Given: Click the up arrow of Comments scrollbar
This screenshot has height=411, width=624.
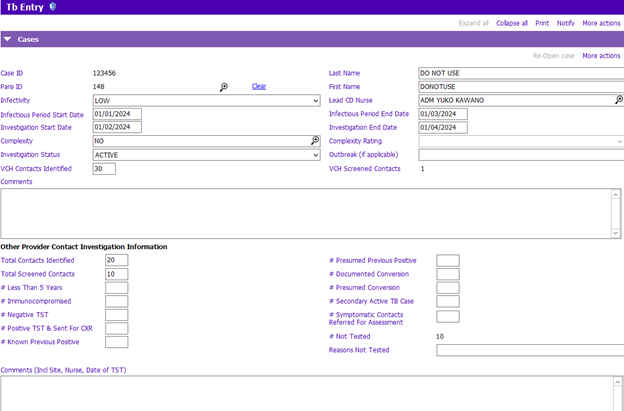Looking at the screenshot, I should pos(615,194).
